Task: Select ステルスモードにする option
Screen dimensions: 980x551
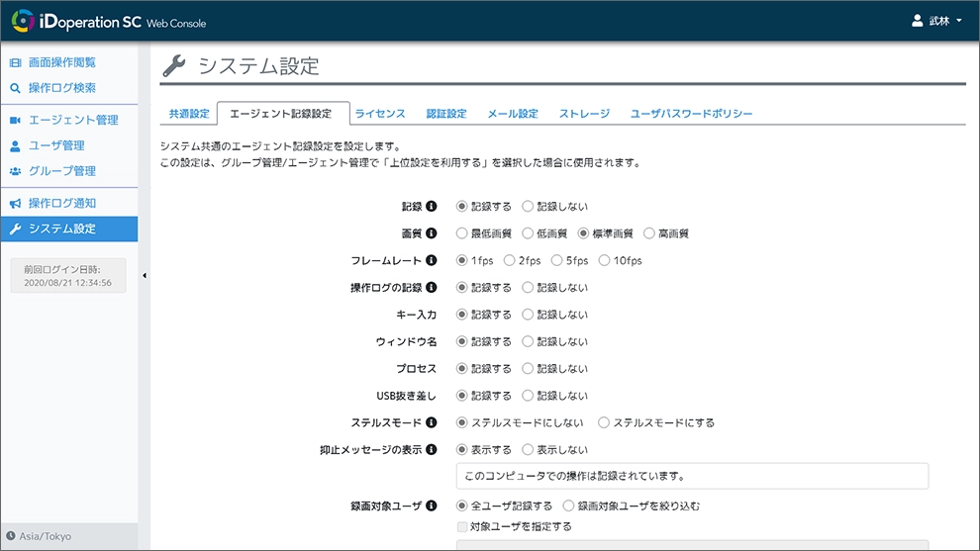Action: click(604, 423)
